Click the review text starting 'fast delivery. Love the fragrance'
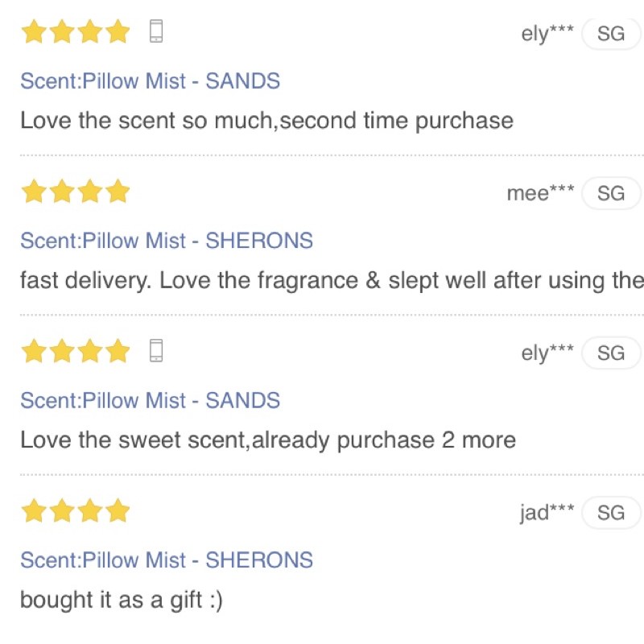The width and height of the screenshot is (644, 644). point(332,281)
